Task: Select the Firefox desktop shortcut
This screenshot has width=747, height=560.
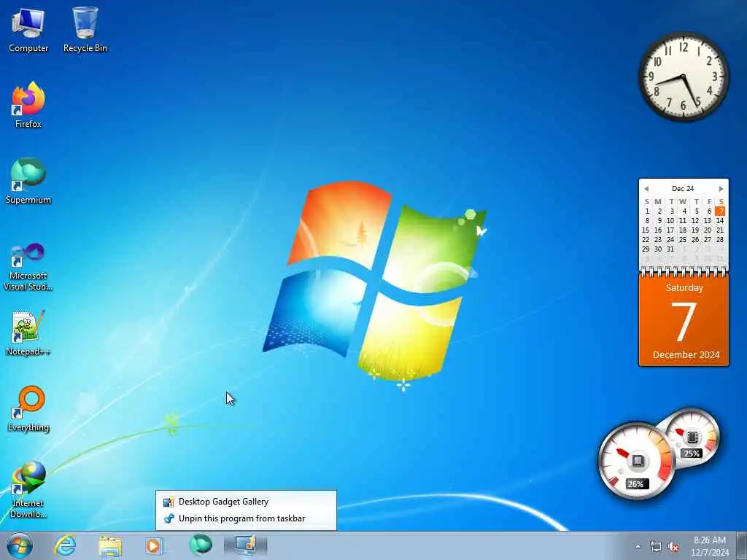Action: pos(28,105)
